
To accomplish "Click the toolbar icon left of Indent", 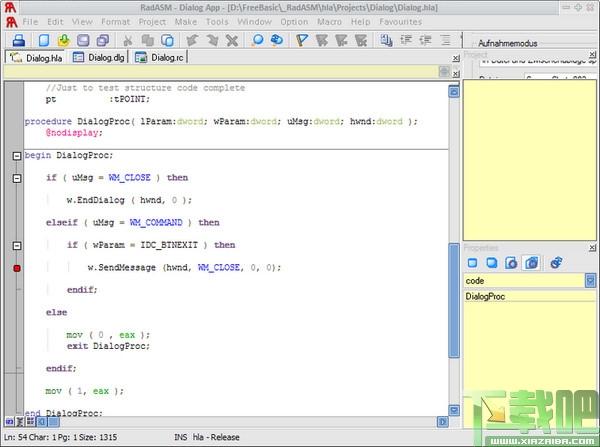I will (386, 40).
